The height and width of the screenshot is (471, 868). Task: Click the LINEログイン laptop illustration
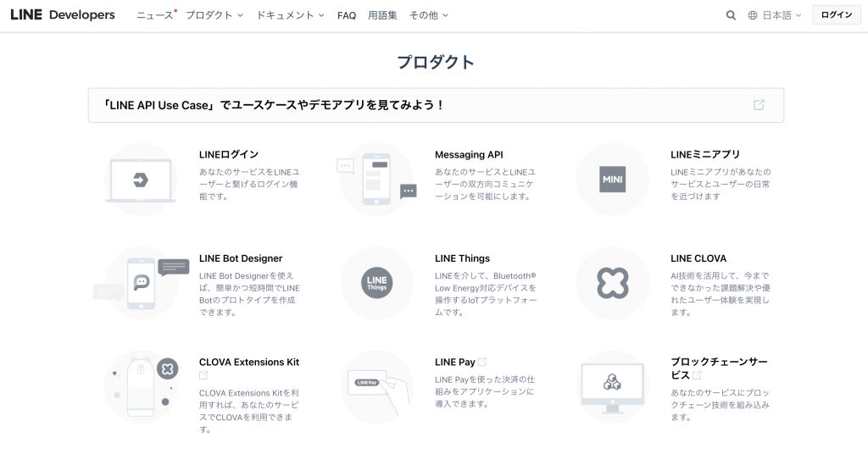[x=141, y=180]
